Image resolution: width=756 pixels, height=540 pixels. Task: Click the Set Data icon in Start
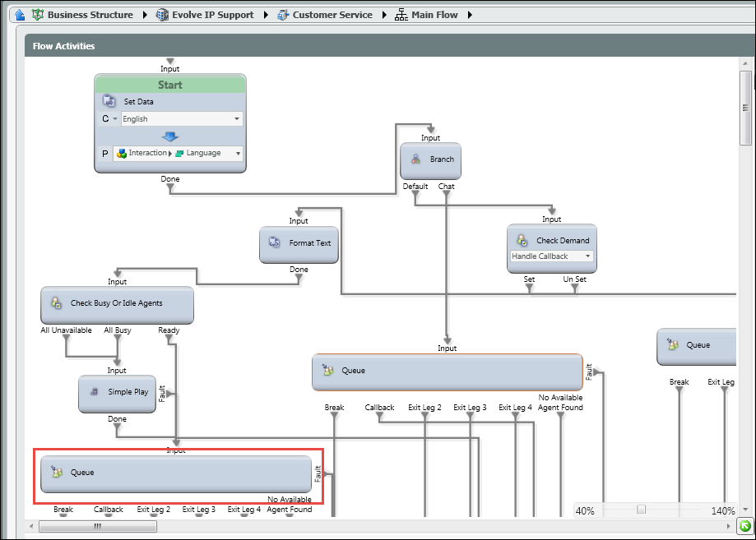point(109,101)
